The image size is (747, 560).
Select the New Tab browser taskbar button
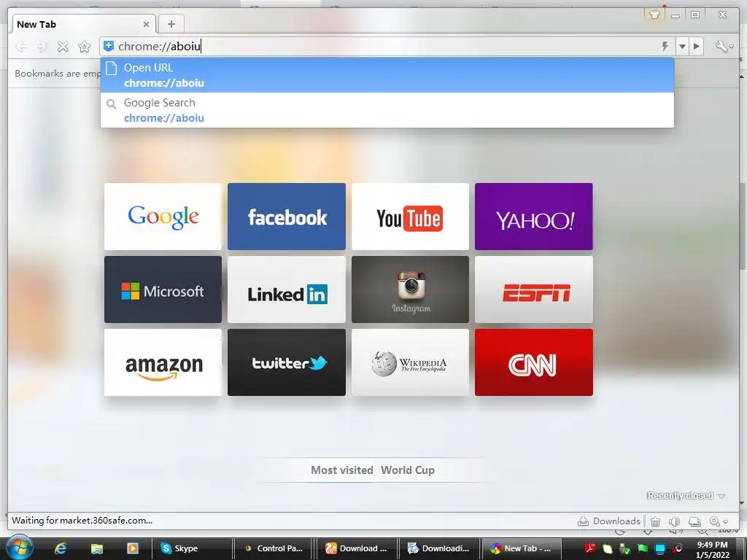pos(522,548)
